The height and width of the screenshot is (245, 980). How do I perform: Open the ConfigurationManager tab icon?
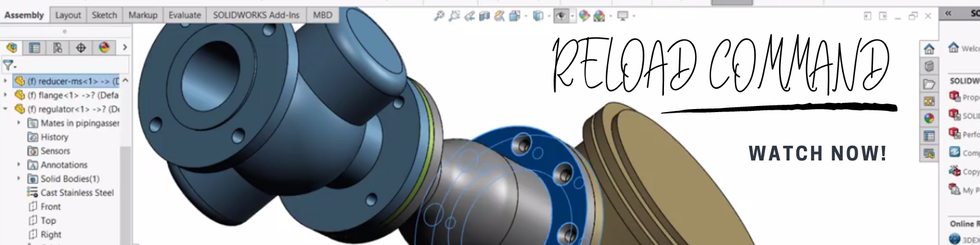pos(58,47)
